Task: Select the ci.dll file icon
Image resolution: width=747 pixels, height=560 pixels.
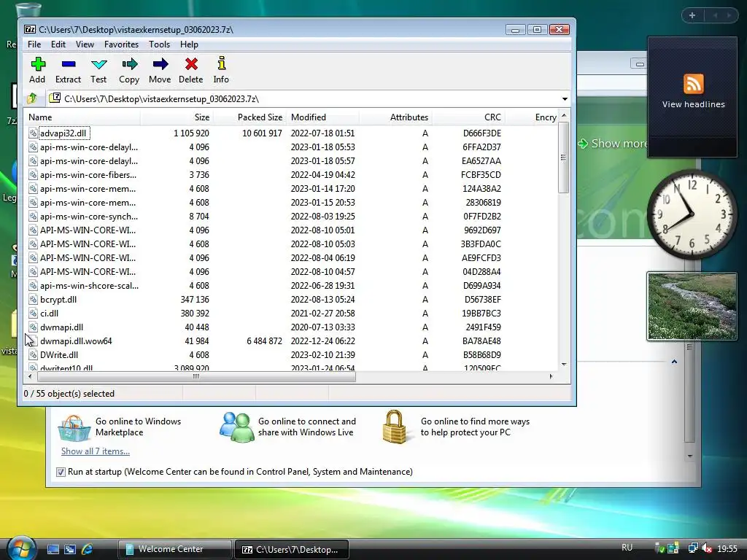Action: coord(33,314)
